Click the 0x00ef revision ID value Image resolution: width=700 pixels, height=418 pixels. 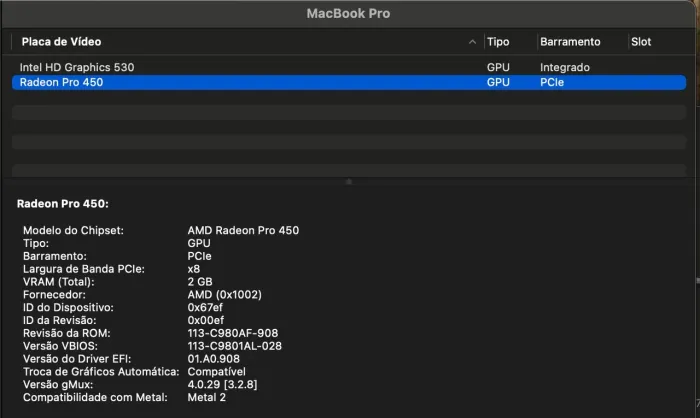206,320
